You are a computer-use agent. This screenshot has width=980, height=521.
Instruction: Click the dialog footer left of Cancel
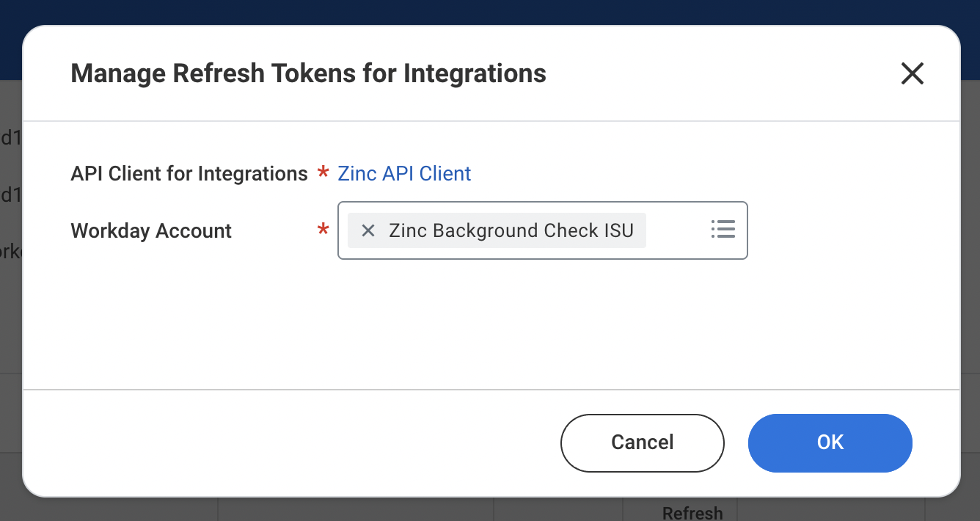click(x=293, y=442)
